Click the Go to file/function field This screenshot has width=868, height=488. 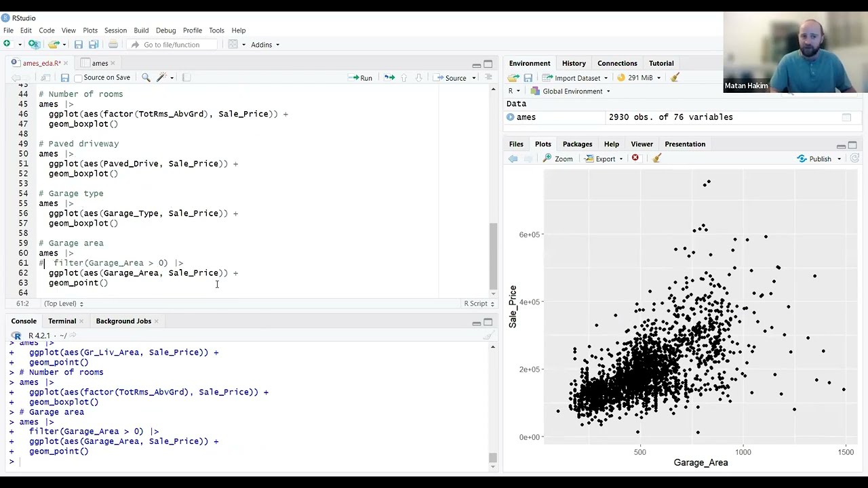172,45
